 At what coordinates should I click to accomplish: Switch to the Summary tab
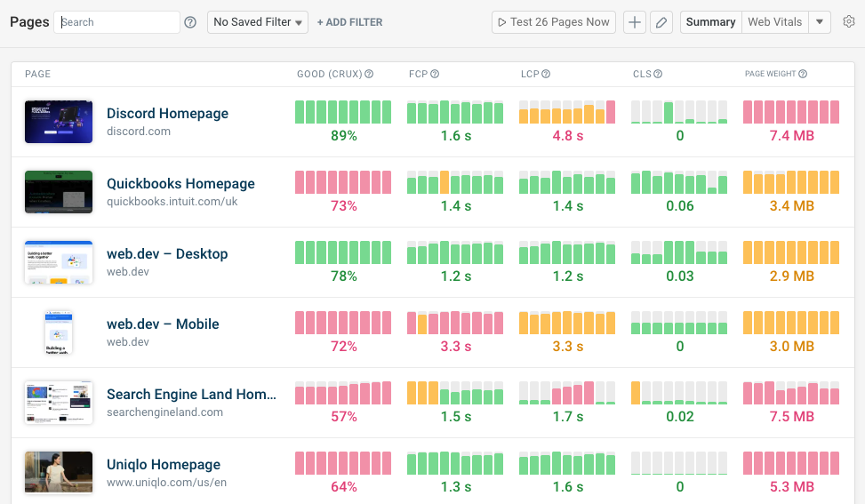[710, 22]
